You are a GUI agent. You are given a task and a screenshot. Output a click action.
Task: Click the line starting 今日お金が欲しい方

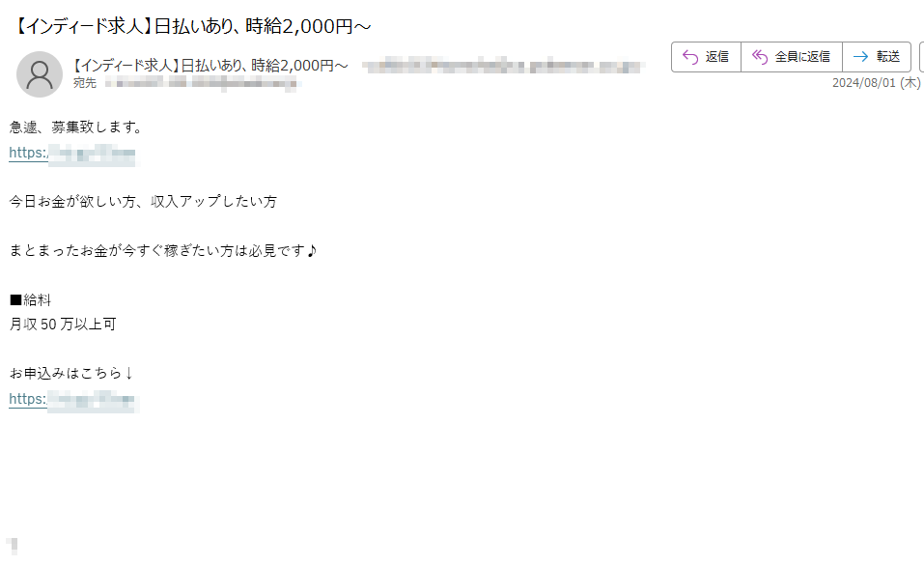143,202
